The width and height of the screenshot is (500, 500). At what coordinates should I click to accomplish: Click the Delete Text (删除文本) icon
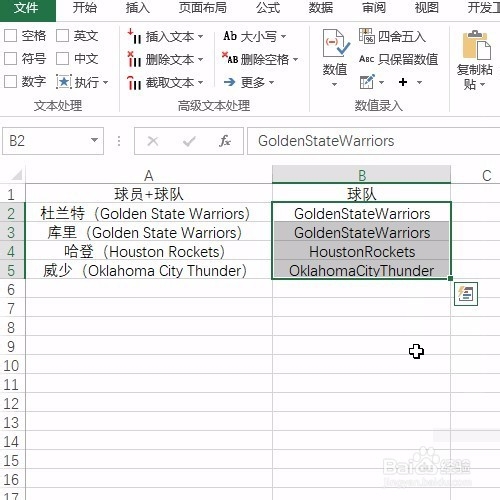coord(135,59)
